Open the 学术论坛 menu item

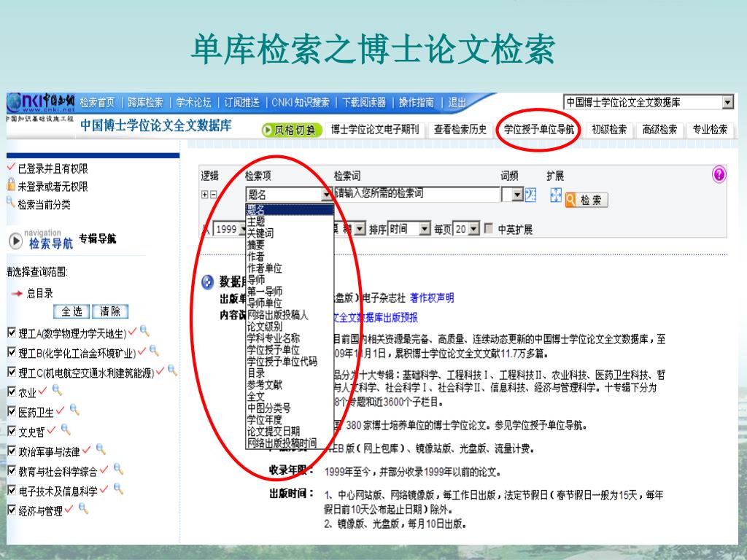[193, 102]
